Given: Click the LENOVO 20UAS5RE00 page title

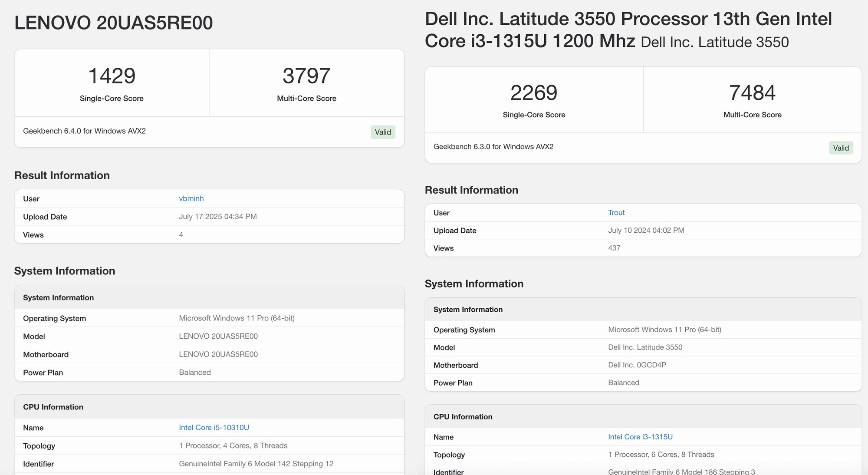Looking at the screenshot, I should pos(114,23).
